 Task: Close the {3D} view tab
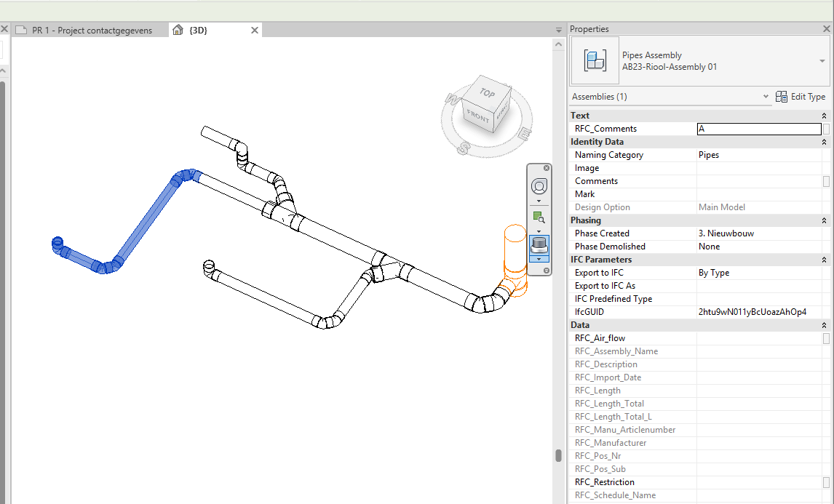(x=255, y=31)
